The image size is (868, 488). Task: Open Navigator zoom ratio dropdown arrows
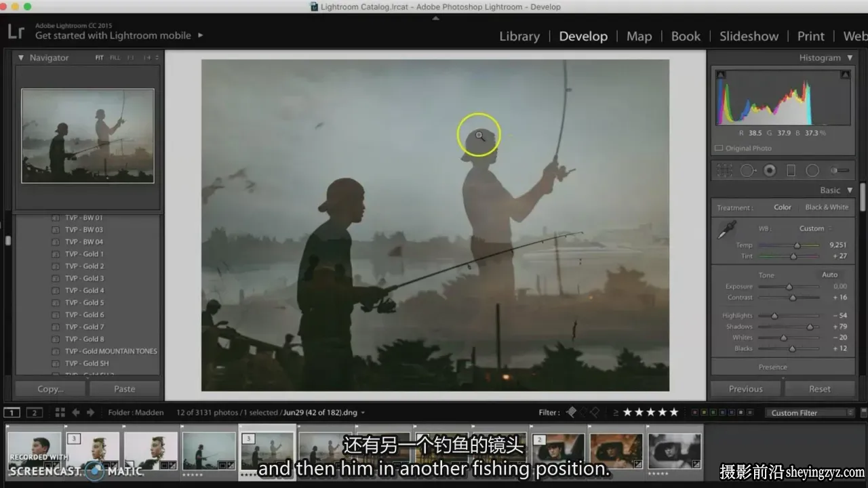click(x=157, y=58)
